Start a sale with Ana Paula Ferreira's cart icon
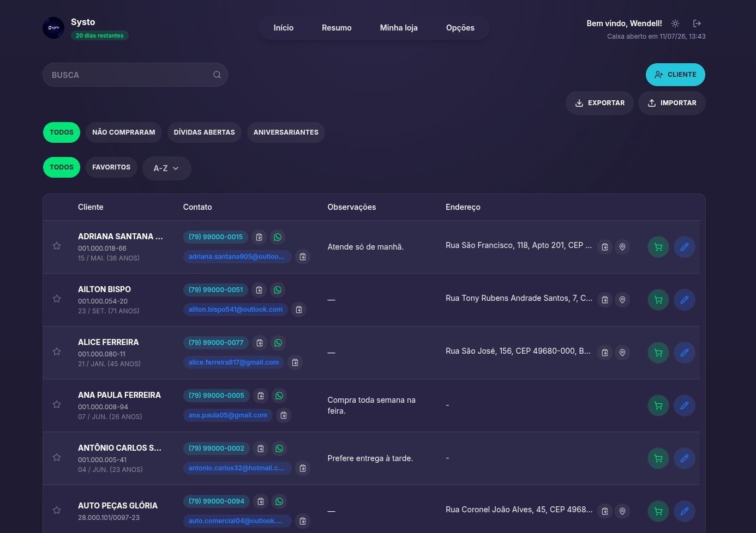This screenshot has width=756, height=533. click(x=658, y=405)
